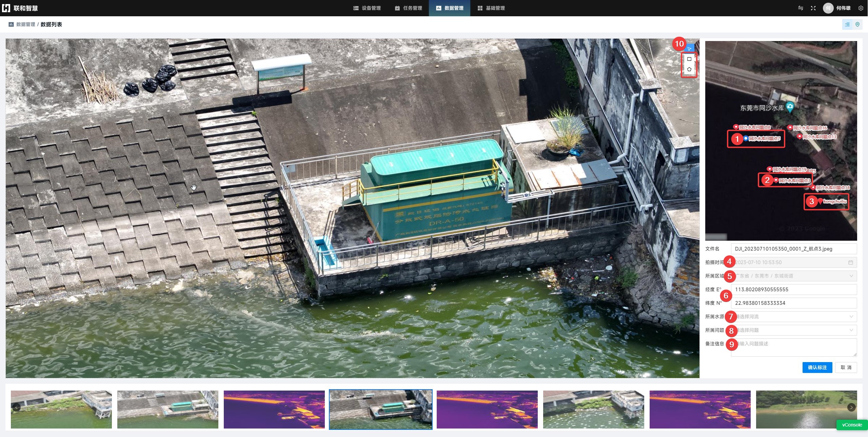Switch to map location view icon
Screen dimensions: 868x437
pyautogui.click(x=857, y=24)
